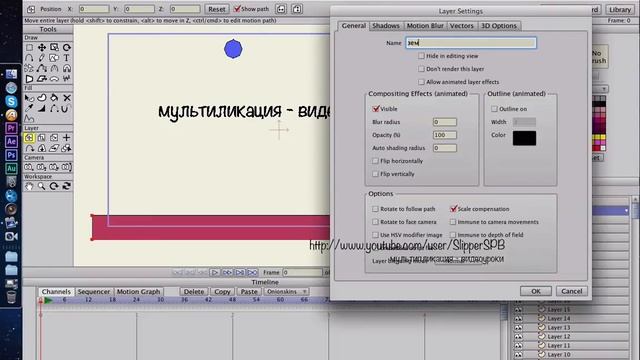Open the Onionskins dropdown
This screenshot has height=360, width=640.
[286, 292]
